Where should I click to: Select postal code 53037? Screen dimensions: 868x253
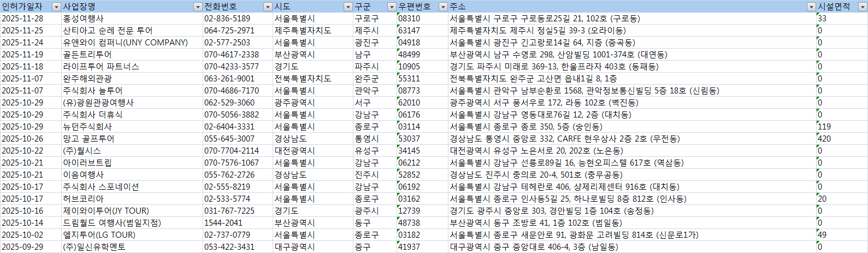(422, 139)
